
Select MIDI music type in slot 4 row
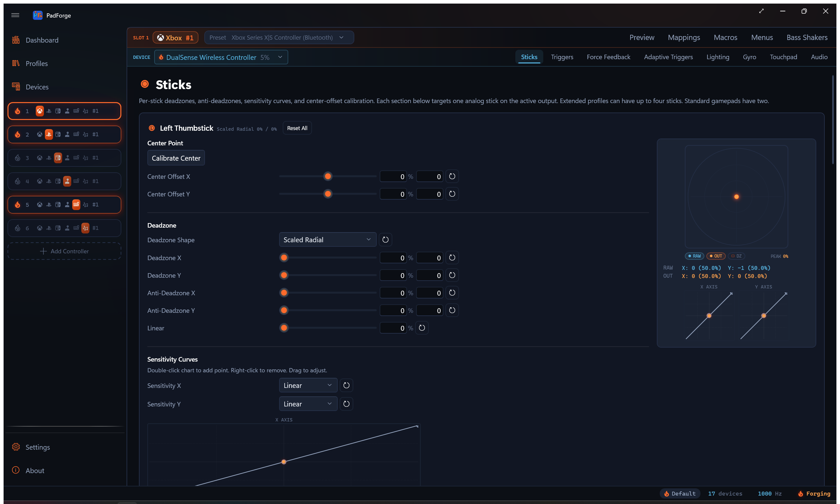[x=86, y=181]
